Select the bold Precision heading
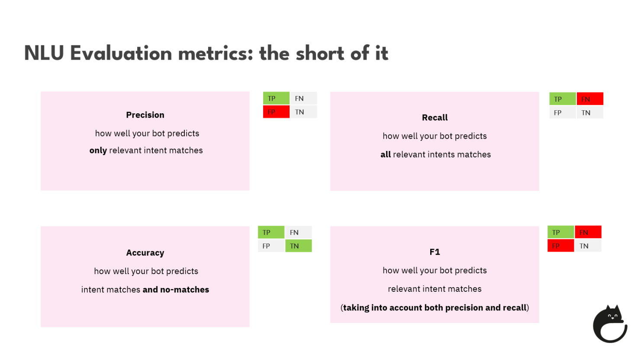 click(145, 115)
